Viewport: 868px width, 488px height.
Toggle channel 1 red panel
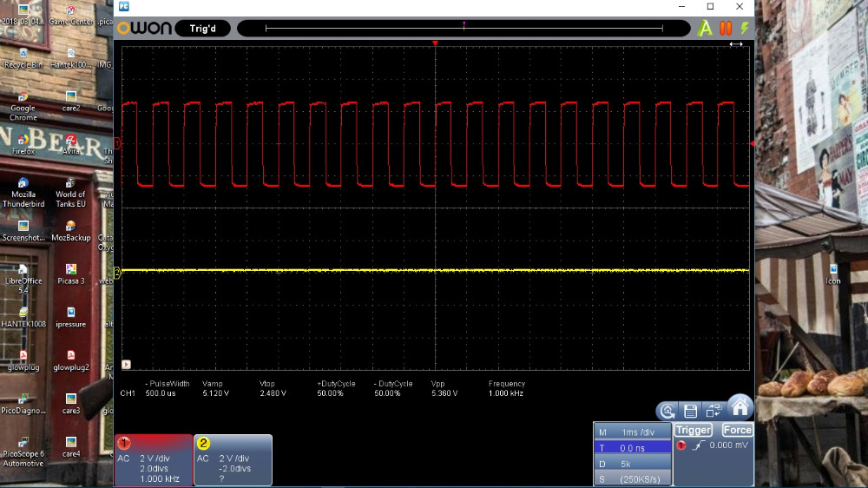tap(153, 460)
